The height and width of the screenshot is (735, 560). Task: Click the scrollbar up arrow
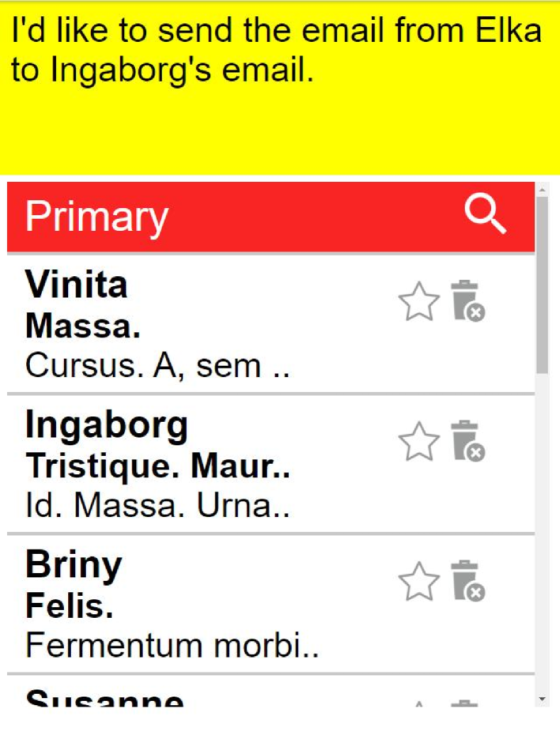click(x=542, y=190)
